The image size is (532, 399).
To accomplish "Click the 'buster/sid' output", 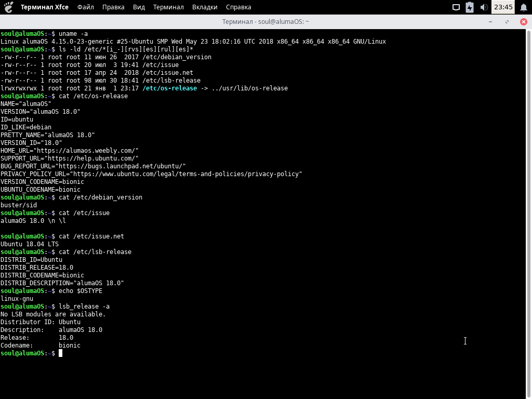I will tap(19, 205).
